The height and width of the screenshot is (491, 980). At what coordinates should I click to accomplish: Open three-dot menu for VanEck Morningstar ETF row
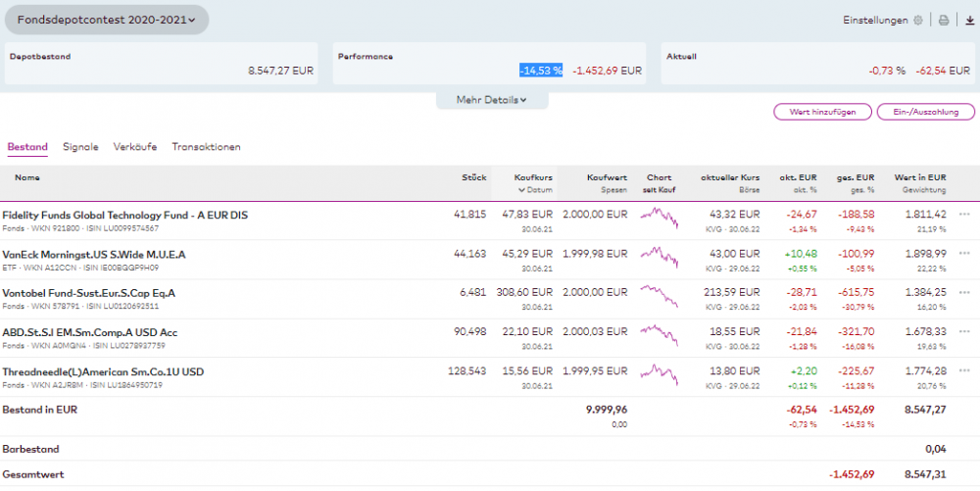[965, 254]
